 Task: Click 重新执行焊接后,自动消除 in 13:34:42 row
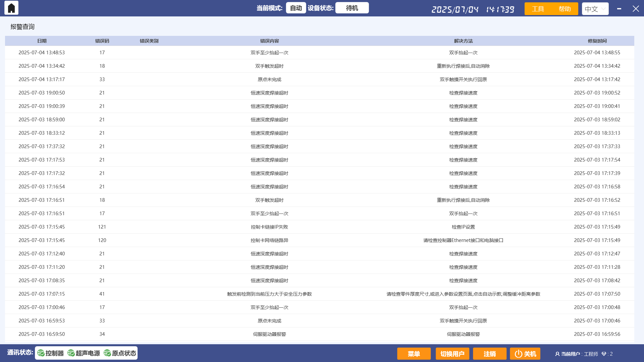(463, 66)
